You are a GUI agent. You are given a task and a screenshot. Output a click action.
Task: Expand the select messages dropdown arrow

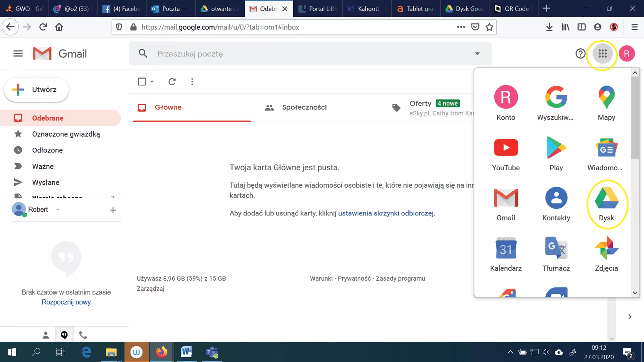point(152,82)
